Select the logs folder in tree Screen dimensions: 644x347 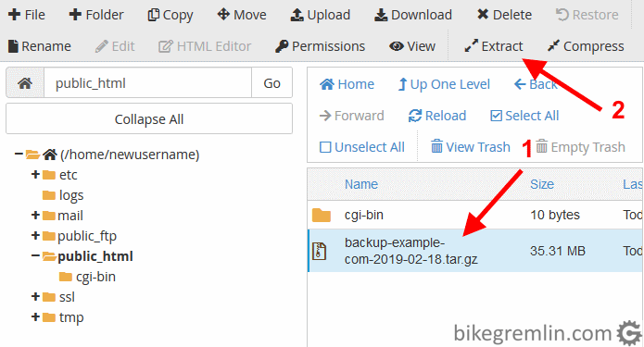(71, 195)
